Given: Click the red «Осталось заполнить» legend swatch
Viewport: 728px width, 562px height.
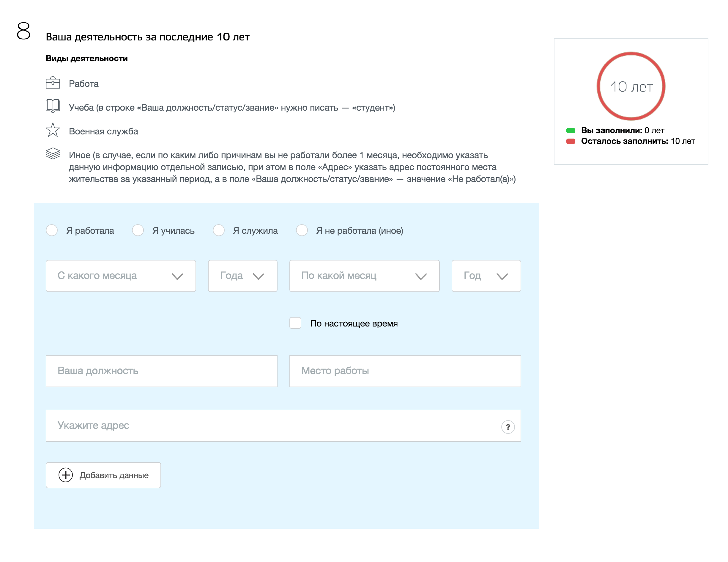Looking at the screenshot, I should 571,141.
